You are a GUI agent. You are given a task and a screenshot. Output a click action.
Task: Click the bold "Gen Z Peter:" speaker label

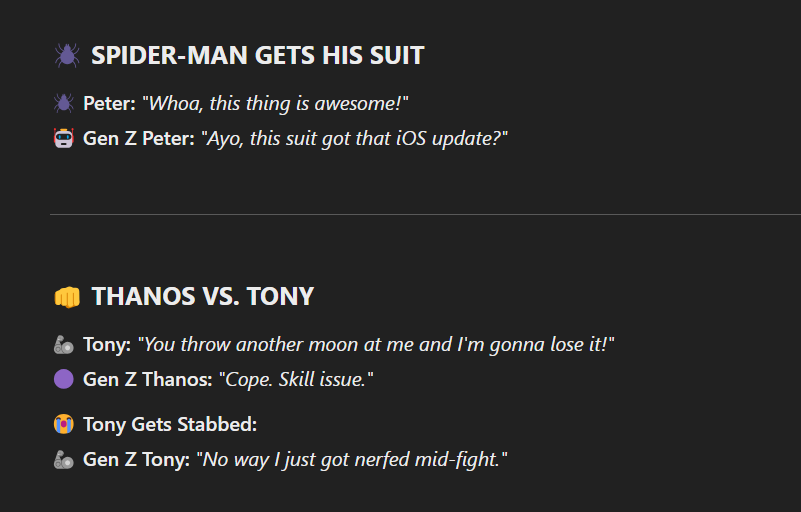139,139
